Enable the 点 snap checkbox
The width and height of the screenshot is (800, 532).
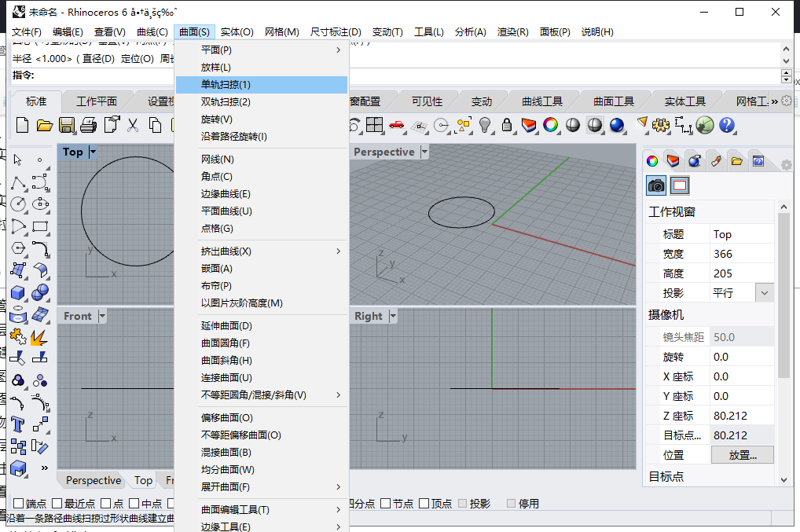pyautogui.click(x=105, y=504)
